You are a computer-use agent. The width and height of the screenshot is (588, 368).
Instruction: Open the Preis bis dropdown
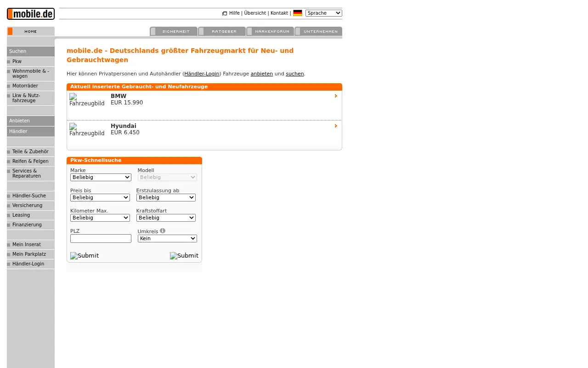click(100, 197)
